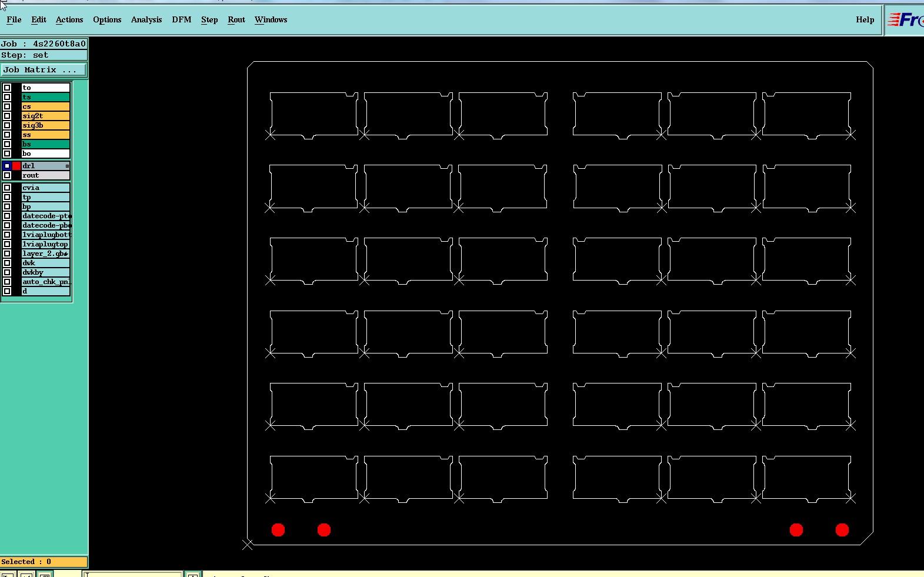Select the 'dwkby' layer name
Image resolution: width=924 pixels, height=577 pixels.
46,272
